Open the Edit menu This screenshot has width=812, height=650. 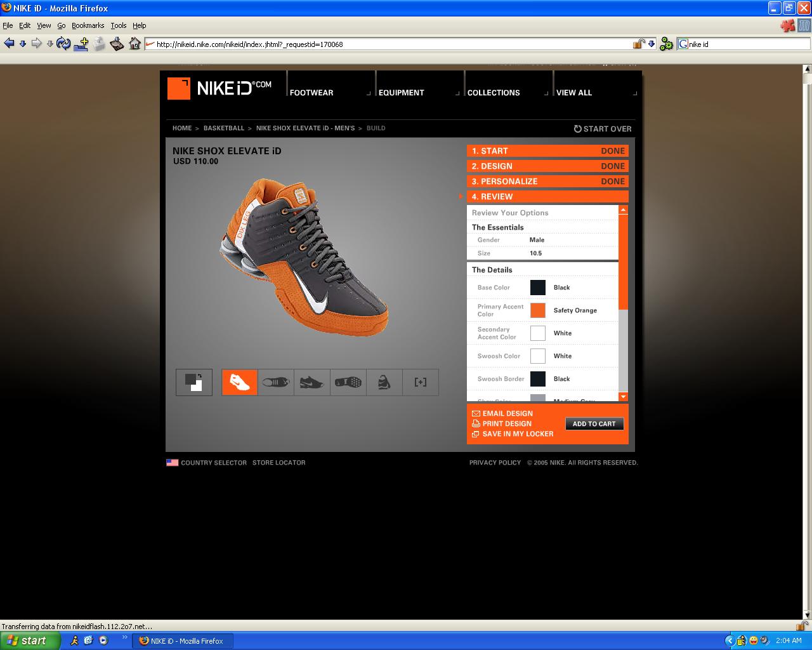tap(25, 25)
